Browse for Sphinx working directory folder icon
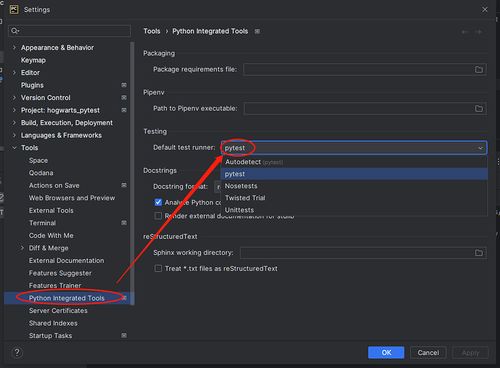The width and height of the screenshot is (500, 368). pos(479,253)
